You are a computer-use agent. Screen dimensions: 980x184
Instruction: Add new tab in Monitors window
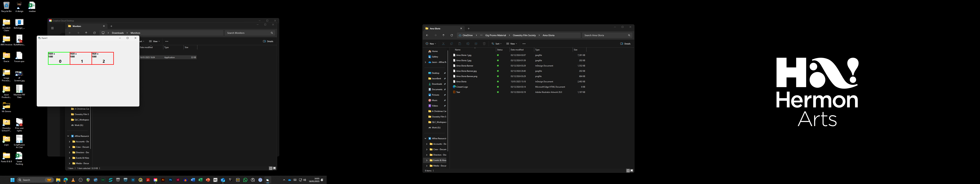click(x=111, y=26)
